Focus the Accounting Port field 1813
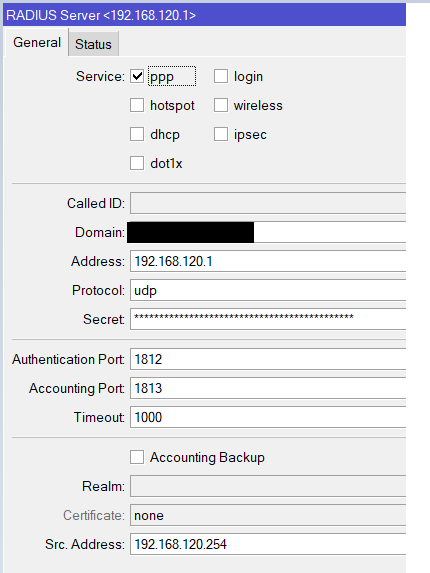This screenshot has width=430, height=573. [x=268, y=388]
